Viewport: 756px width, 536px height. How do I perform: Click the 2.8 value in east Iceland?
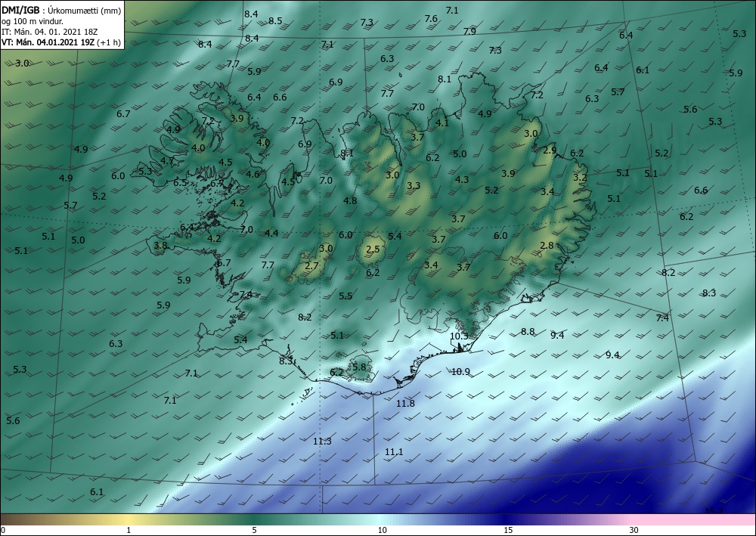[x=547, y=246]
